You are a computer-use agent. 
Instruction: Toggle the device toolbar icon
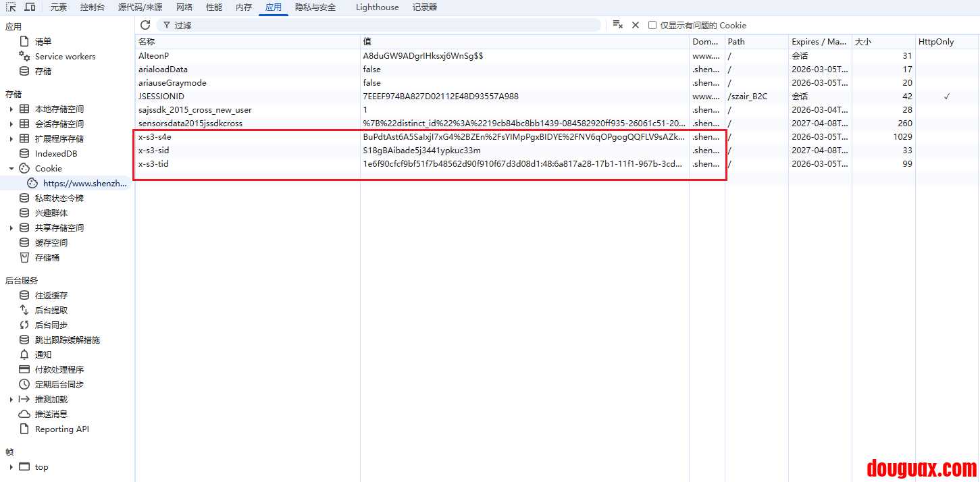30,7
